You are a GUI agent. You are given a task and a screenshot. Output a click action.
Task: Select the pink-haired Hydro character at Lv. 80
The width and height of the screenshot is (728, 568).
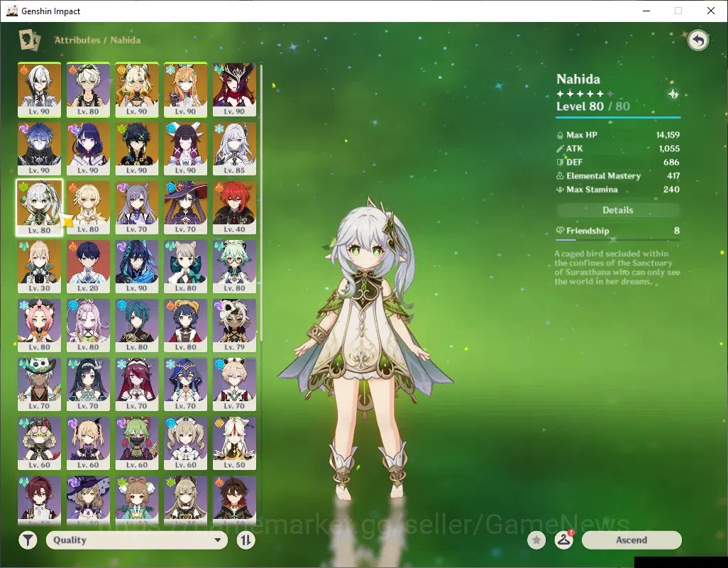(88, 326)
